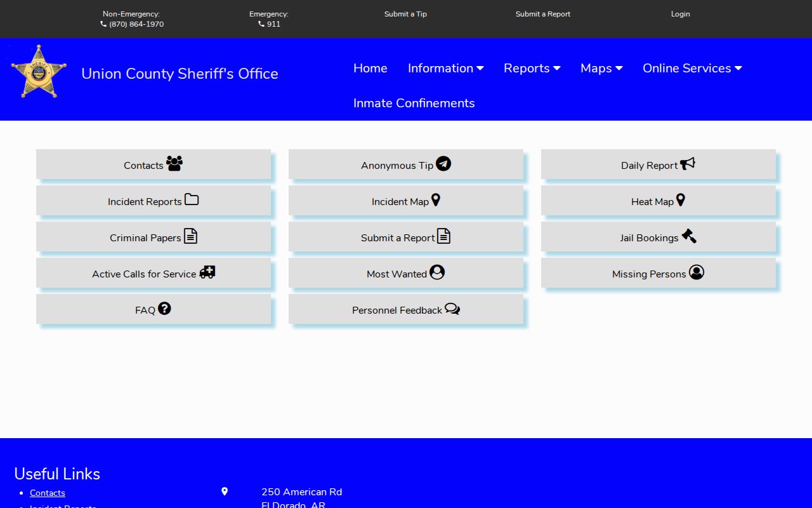The width and height of the screenshot is (812, 508).
Task: Open the Most Wanted tile
Action: click(x=406, y=273)
